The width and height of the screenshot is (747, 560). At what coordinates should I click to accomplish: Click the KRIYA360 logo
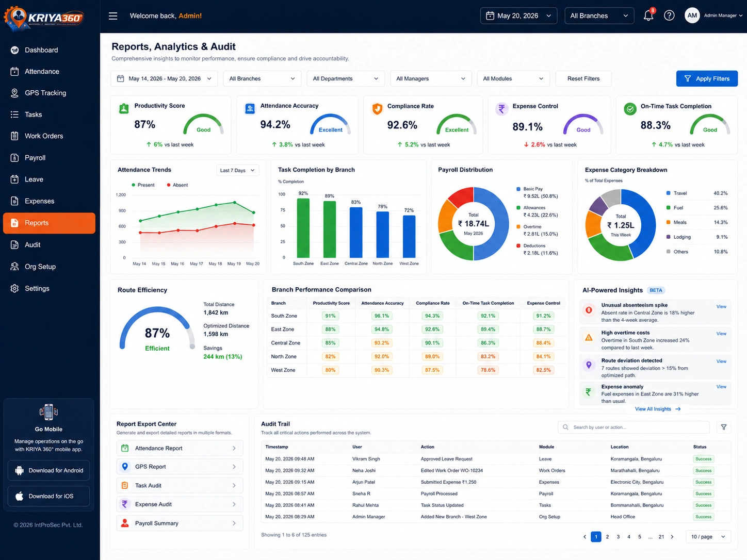coord(43,17)
